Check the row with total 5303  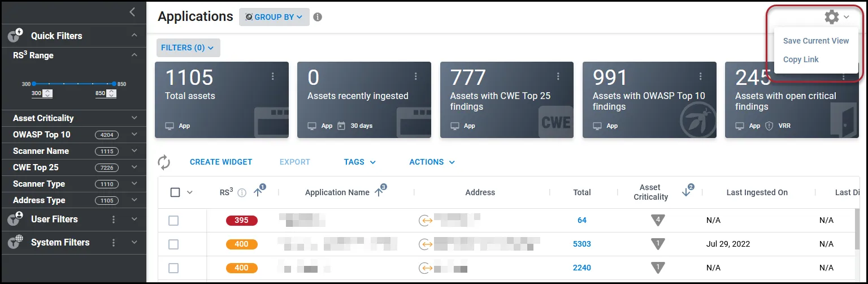173,244
